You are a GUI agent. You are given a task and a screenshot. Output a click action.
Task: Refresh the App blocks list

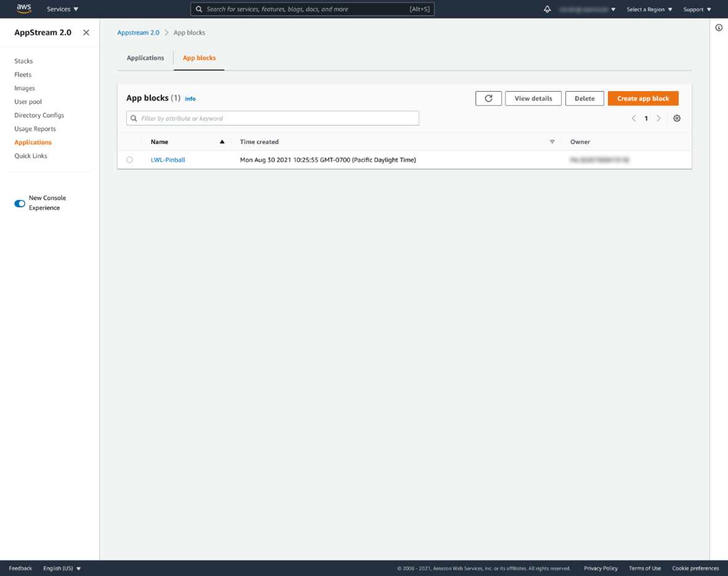click(488, 99)
